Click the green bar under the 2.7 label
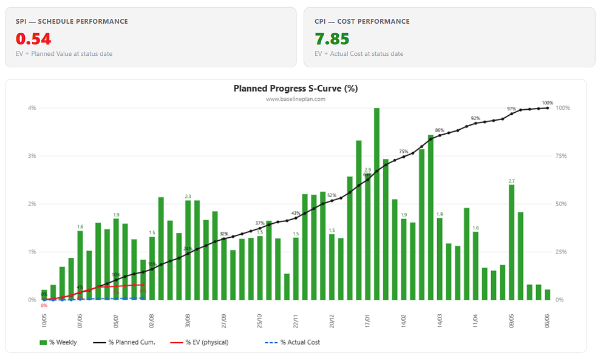606x364 pixels. pyautogui.click(x=512, y=243)
